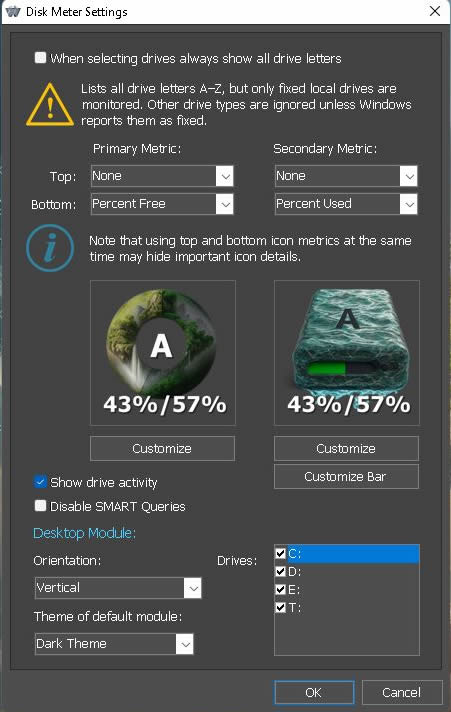The image size is (451, 712).
Task: Confirm settings with the OK button
Action: (x=314, y=692)
